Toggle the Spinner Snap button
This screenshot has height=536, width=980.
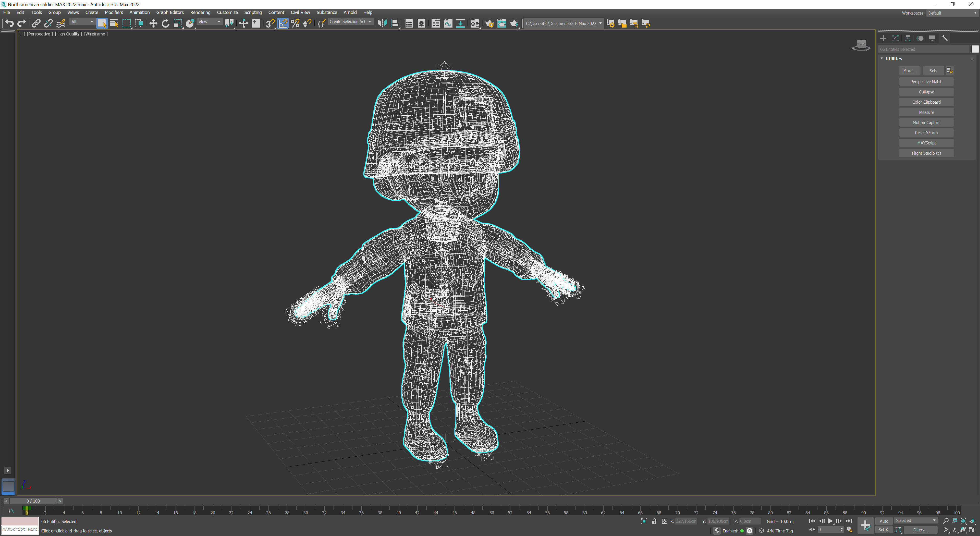click(307, 23)
